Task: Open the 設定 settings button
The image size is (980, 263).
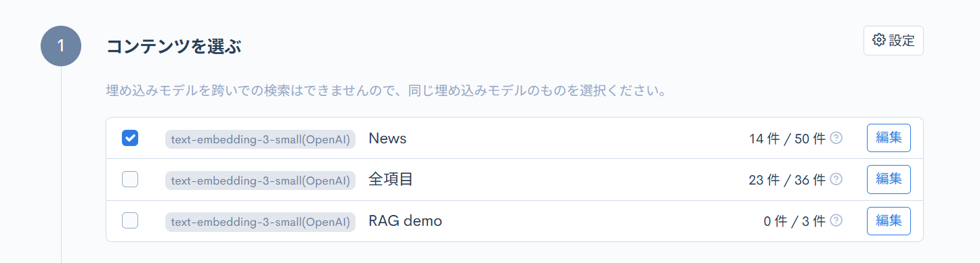Action: tap(893, 41)
